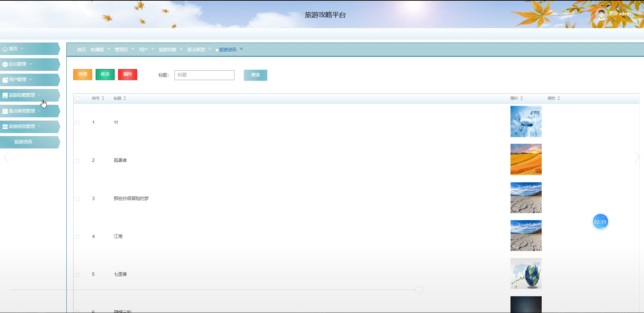Click the 搜索 button

(x=256, y=75)
